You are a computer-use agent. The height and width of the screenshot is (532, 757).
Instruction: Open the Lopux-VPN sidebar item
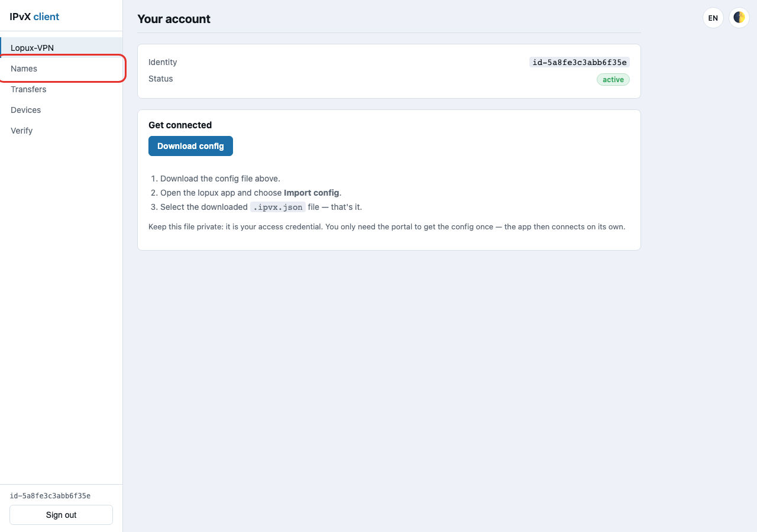pos(62,48)
